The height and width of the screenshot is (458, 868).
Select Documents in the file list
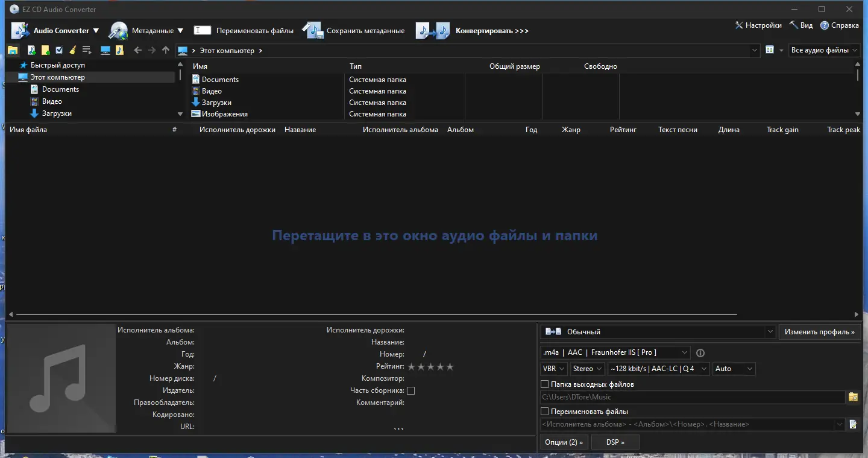[220, 80]
